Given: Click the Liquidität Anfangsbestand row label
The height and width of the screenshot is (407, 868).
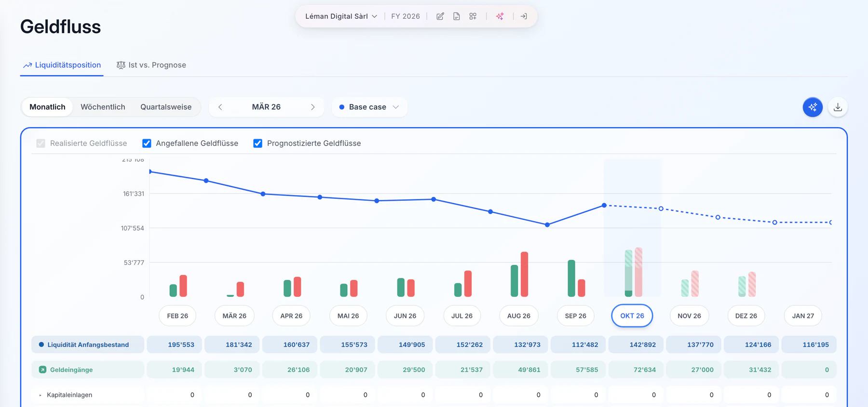Looking at the screenshot, I should [x=88, y=345].
